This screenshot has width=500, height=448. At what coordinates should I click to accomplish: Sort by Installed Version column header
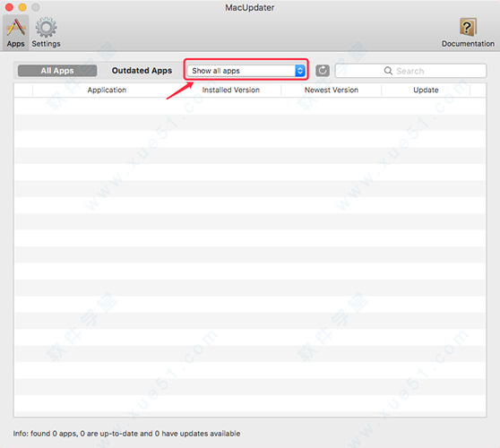[x=231, y=90]
